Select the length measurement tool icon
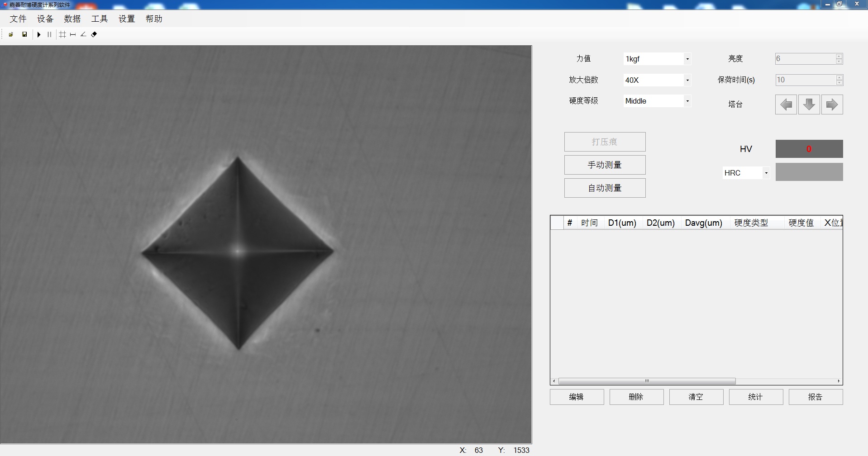The height and width of the screenshot is (456, 868). pyautogui.click(x=73, y=34)
